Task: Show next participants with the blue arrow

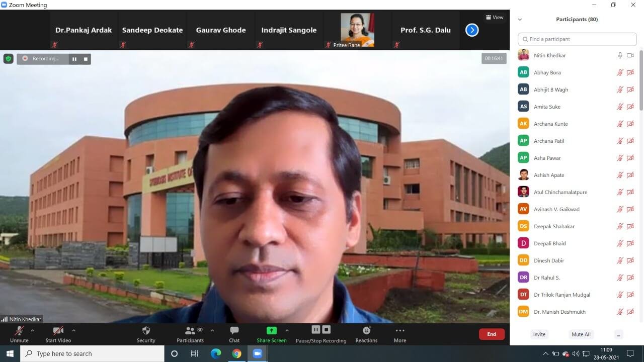Action: pos(472,30)
